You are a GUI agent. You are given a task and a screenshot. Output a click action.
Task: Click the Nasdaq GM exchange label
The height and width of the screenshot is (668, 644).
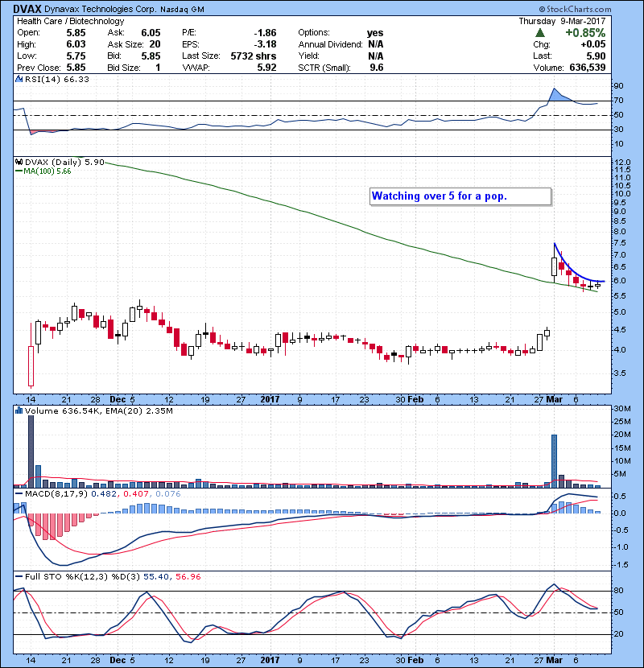(182, 10)
